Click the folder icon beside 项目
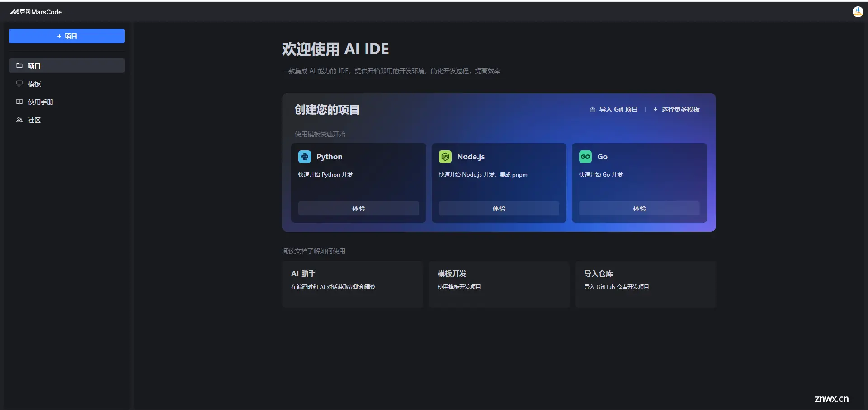868x410 pixels. click(x=19, y=65)
